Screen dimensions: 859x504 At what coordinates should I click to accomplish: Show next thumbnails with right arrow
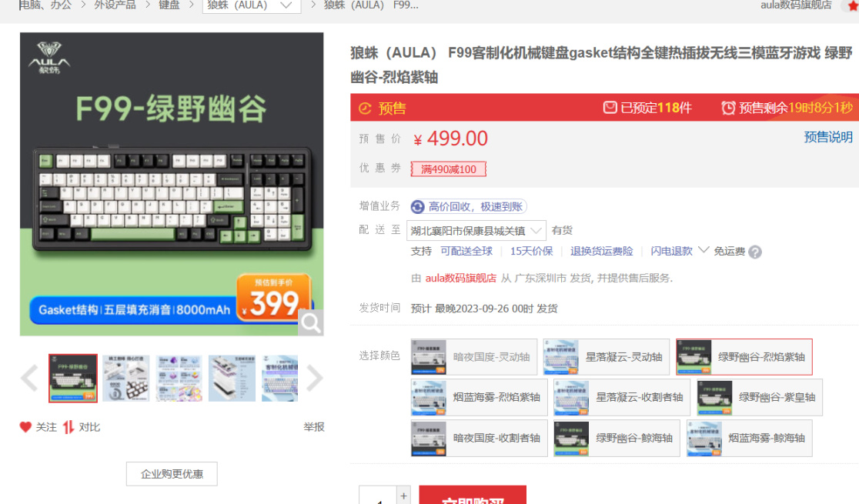click(315, 378)
